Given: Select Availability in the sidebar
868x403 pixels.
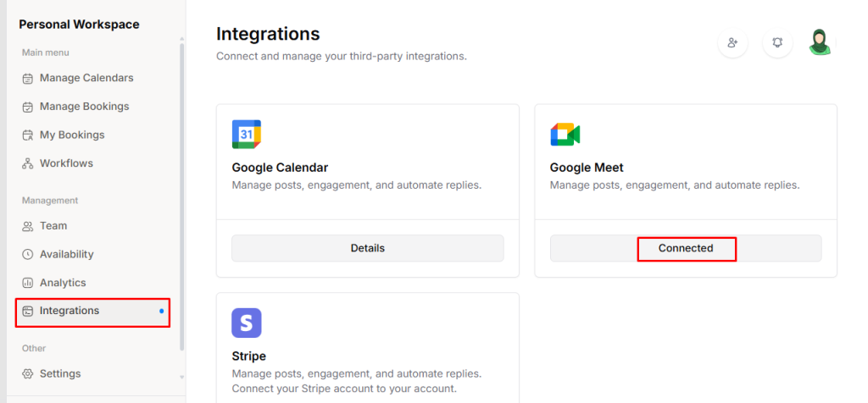Looking at the screenshot, I should (66, 254).
